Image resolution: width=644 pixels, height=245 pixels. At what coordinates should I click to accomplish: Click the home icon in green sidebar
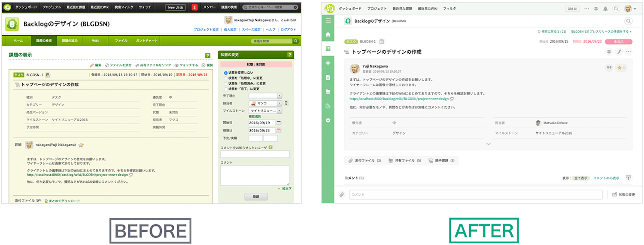point(328,34)
